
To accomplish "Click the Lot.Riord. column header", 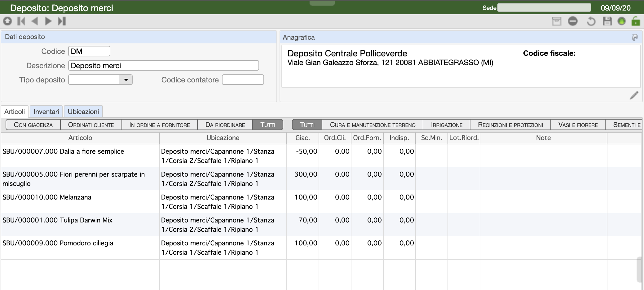I will click(x=464, y=138).
